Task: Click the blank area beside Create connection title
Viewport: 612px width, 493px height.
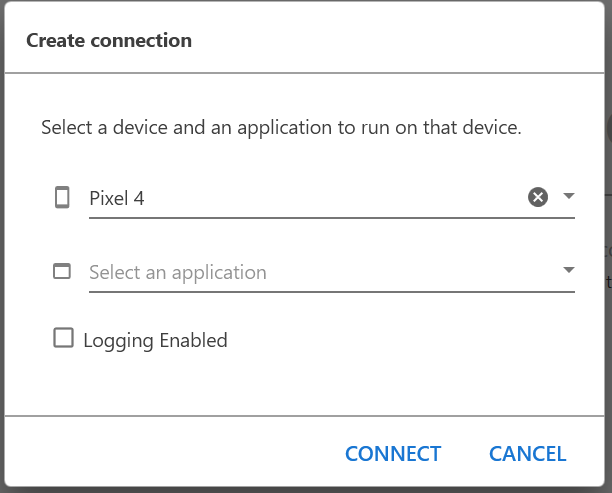Action: click(400, 41)
